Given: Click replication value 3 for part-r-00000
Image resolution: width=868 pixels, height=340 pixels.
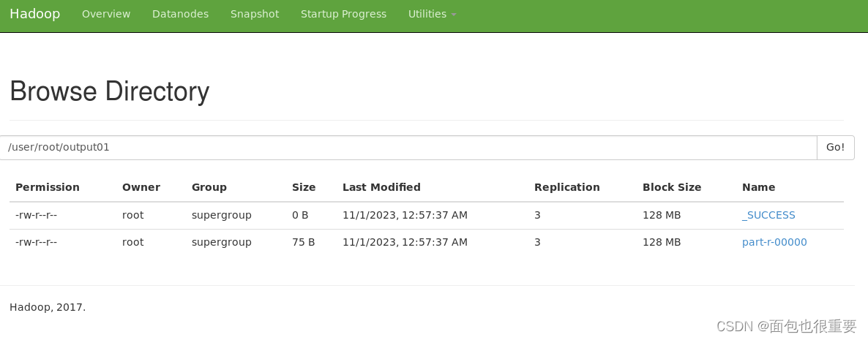Looking at the screenshot, I should point(537,242).
